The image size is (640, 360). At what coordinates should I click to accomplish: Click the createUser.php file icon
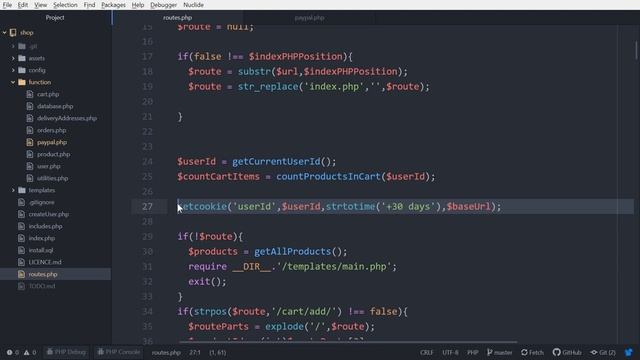click(22, 214)
